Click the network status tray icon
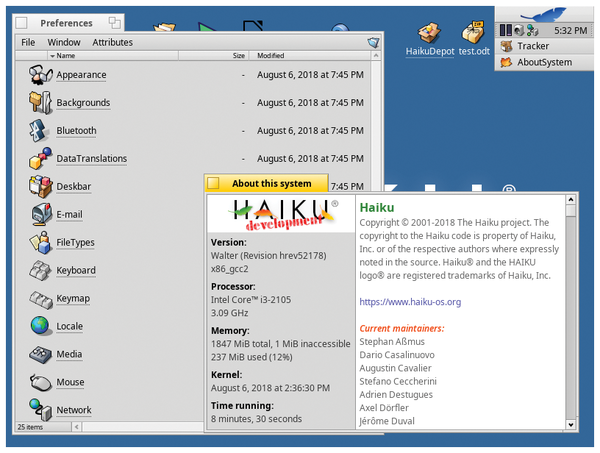The height and width of the screenshot is (453, 600). [x=532, y=30]
